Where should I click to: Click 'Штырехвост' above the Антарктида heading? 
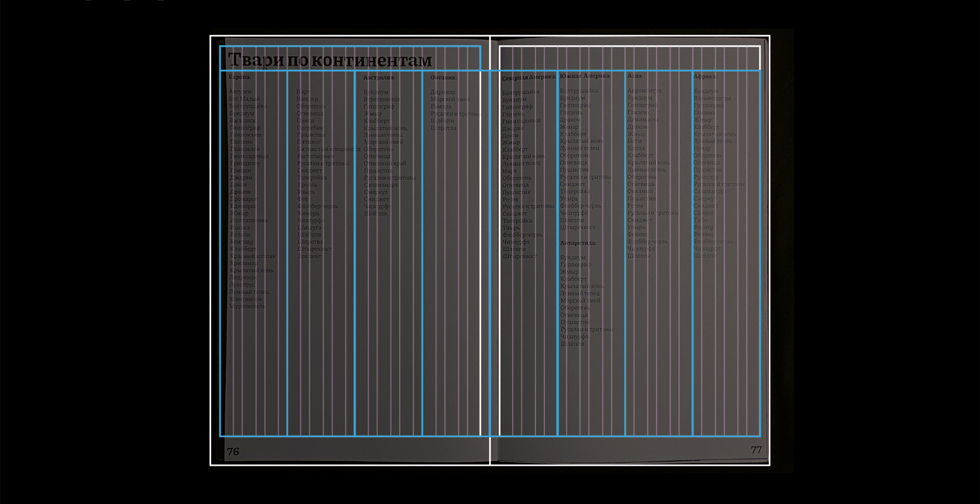(x=577, y=227)
